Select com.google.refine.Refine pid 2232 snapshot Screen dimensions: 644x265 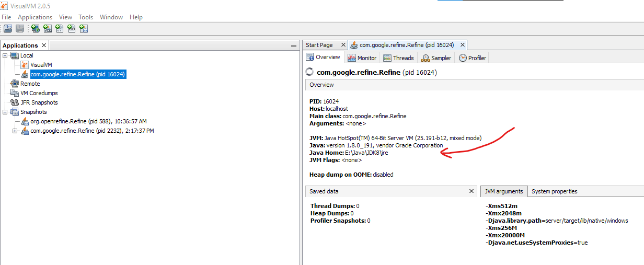pos(92,131)
